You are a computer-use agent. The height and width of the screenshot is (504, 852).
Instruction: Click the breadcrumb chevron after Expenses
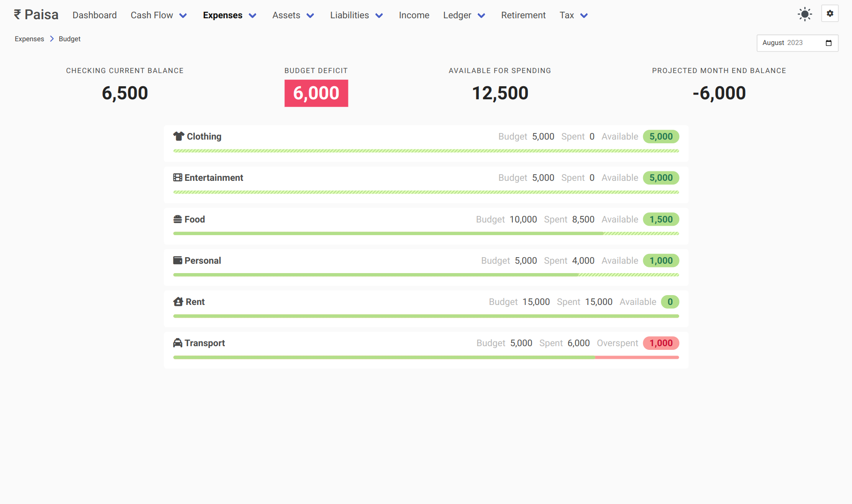coord(52,39)
